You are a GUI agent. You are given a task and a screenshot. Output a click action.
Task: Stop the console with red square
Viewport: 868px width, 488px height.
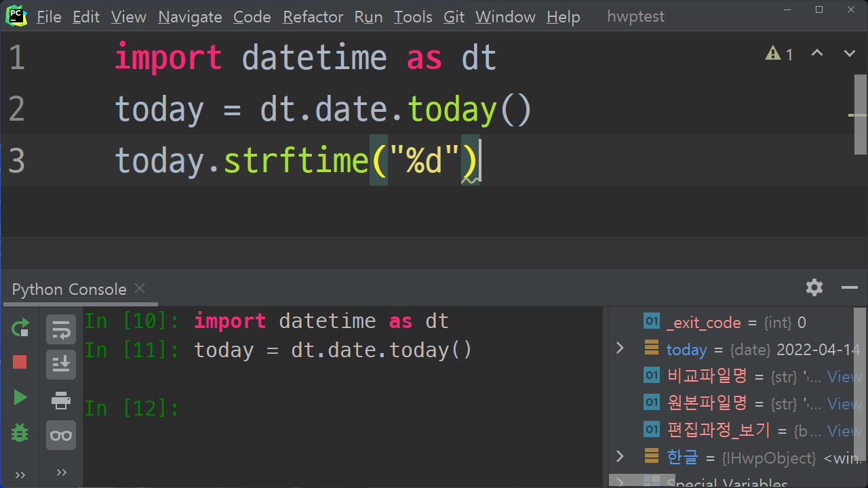20,362
